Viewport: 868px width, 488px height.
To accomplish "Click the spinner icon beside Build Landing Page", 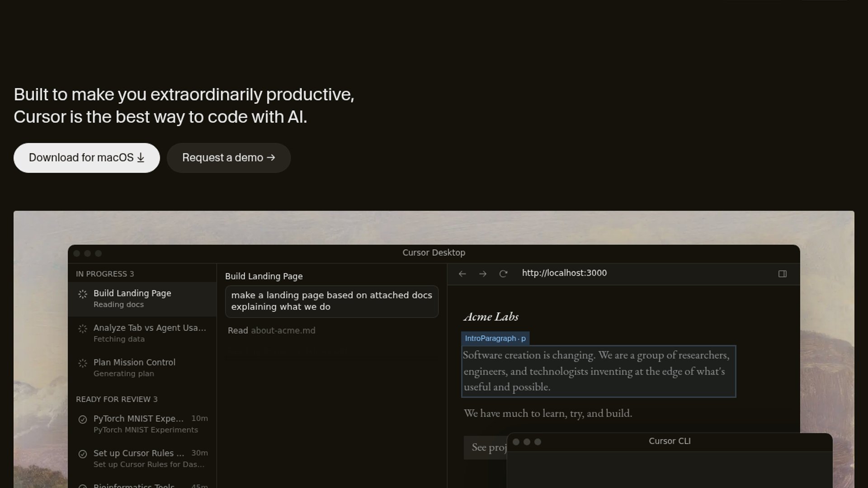I will 83,294.
